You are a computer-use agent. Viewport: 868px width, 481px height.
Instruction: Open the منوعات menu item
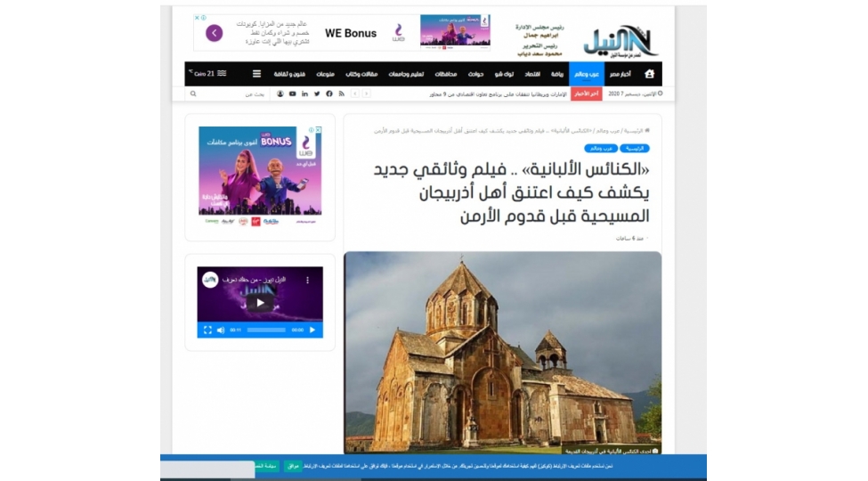coord(325,74)
